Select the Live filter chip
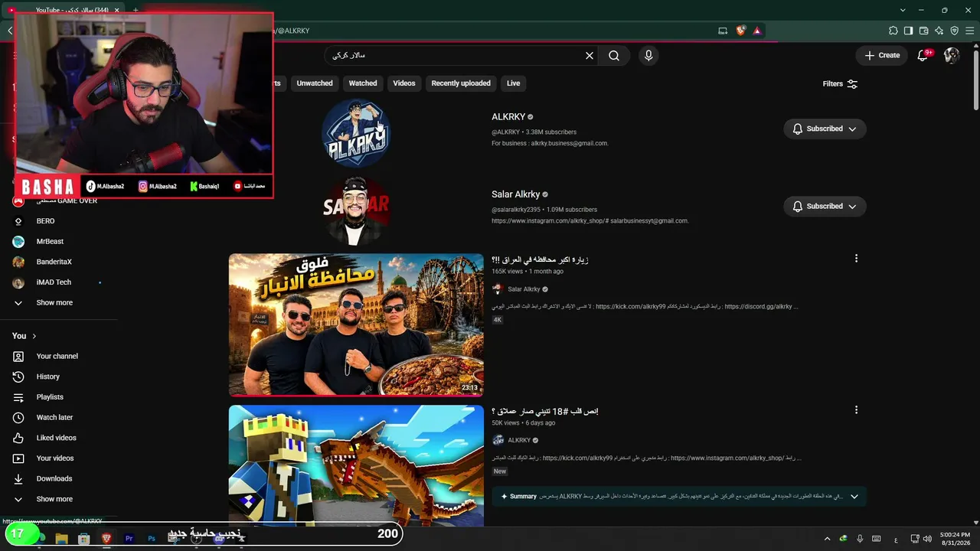 (513, 83)
